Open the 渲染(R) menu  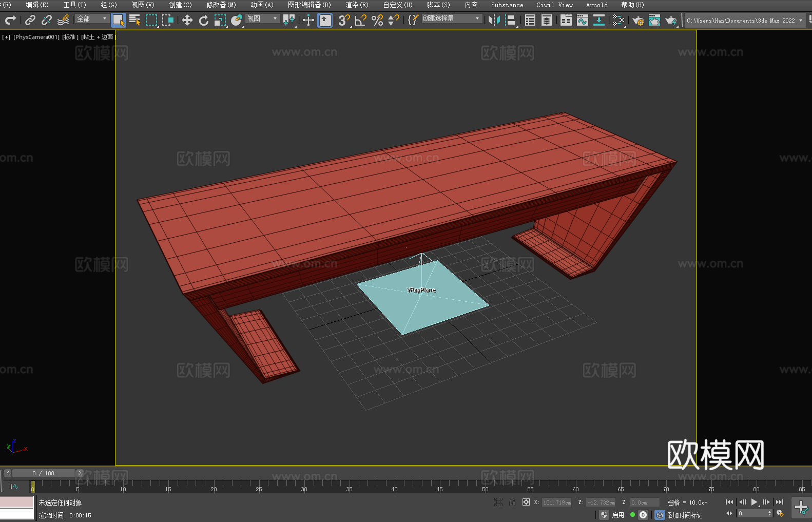click(x=357, y=5)
